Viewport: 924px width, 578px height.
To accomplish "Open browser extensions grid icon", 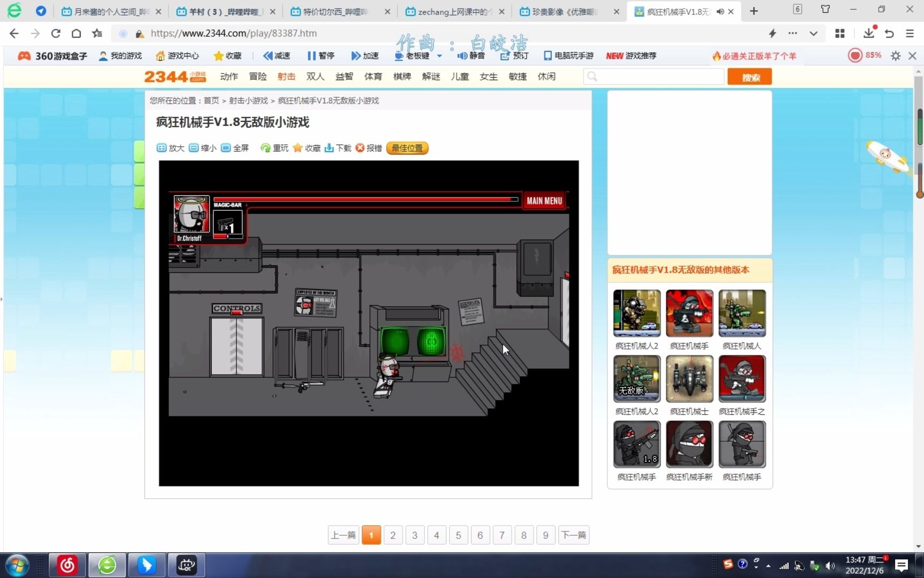I will [x=840, y=33].
